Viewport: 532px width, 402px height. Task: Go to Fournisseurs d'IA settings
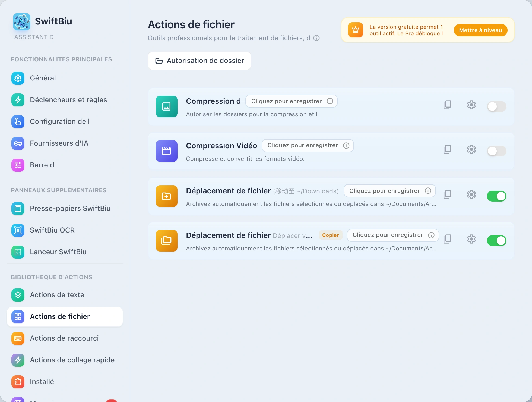click(65, 143)
